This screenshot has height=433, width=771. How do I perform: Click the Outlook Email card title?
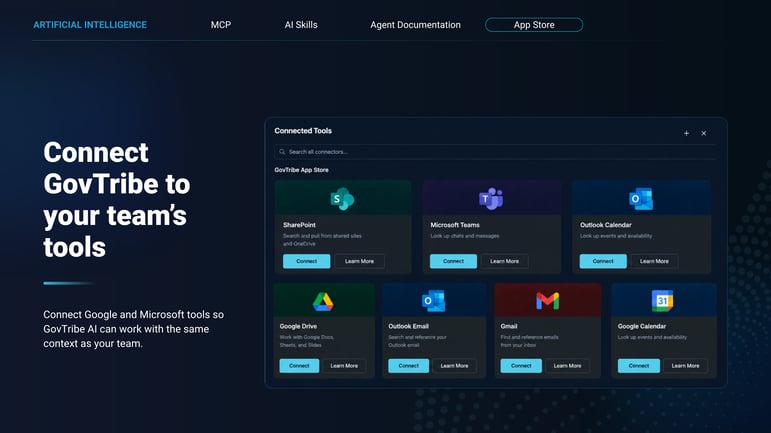(x=409, y=326)
